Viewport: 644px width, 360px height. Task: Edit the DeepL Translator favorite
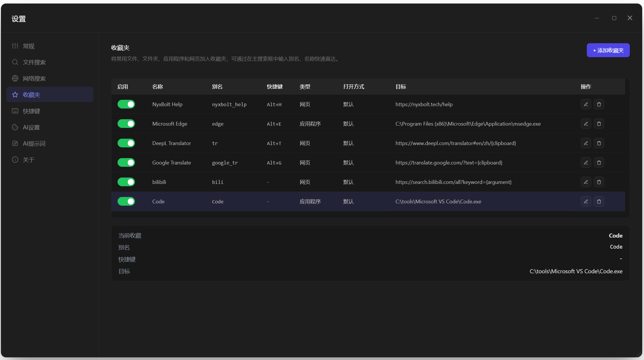[x=586, y=143]
